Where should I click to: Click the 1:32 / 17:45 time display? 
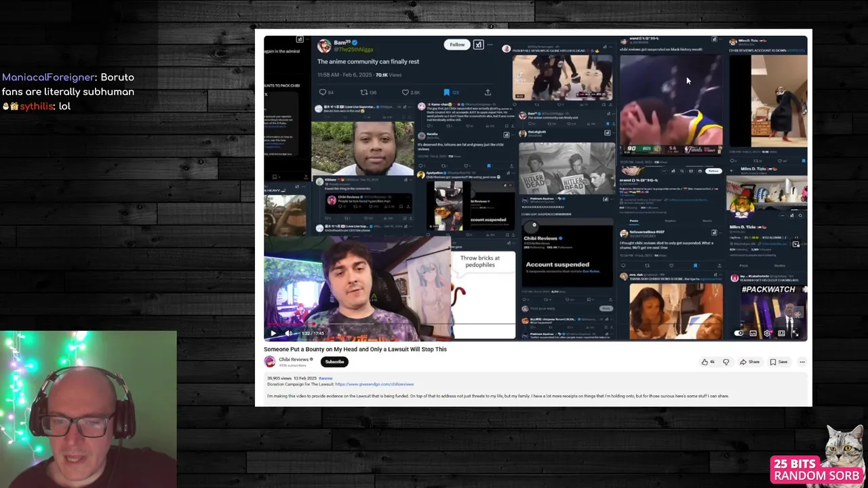coord(313,333)
